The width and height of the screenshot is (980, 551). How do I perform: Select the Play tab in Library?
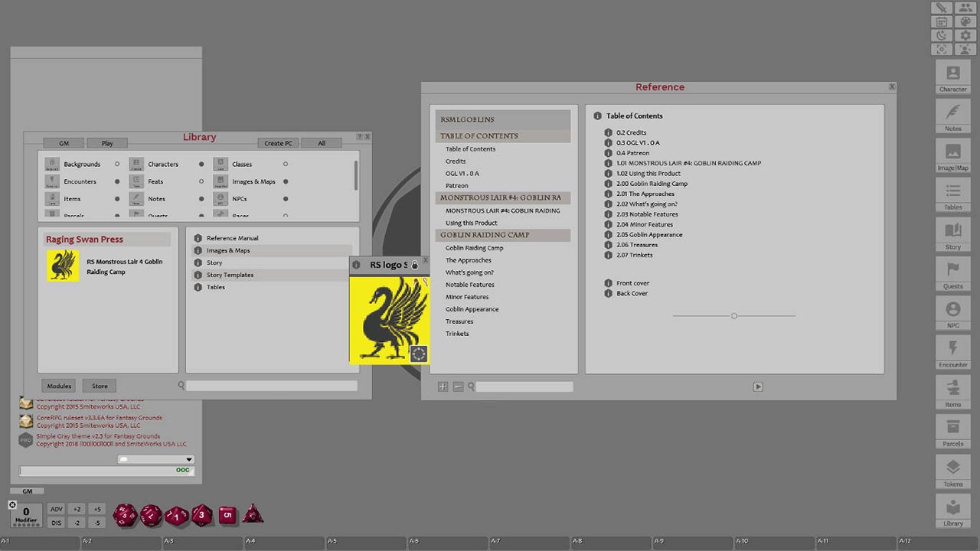[x=107, y=143]
